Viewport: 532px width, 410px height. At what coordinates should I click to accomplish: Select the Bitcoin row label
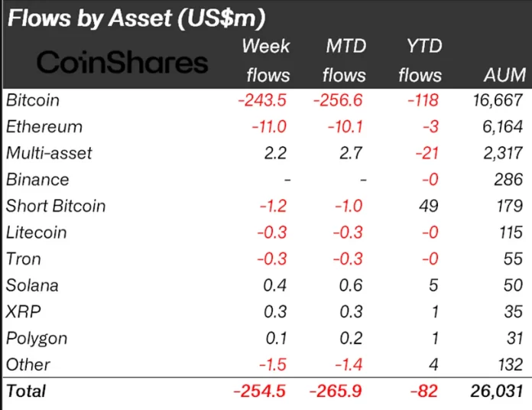tap(32, 100)
